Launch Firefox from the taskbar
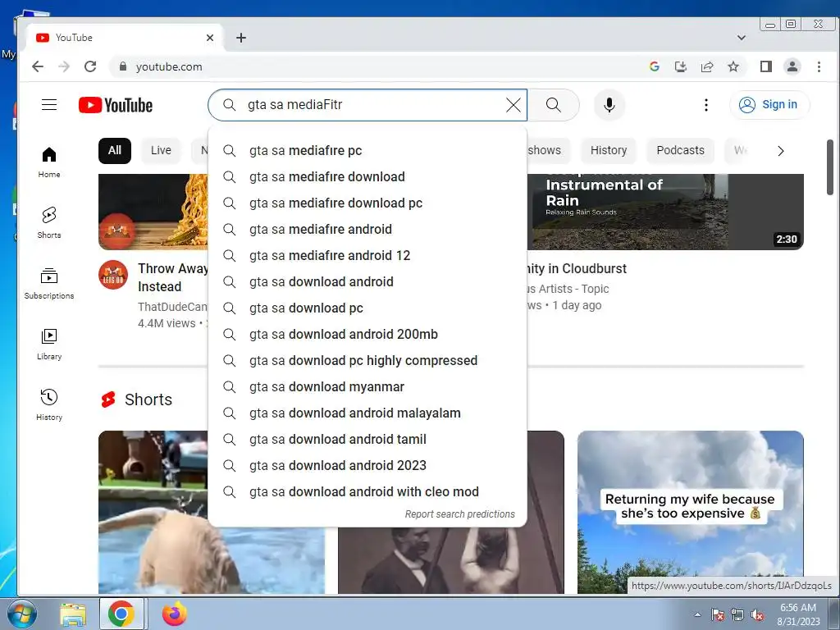Viewport: 840px width, 630px height. 174,614
